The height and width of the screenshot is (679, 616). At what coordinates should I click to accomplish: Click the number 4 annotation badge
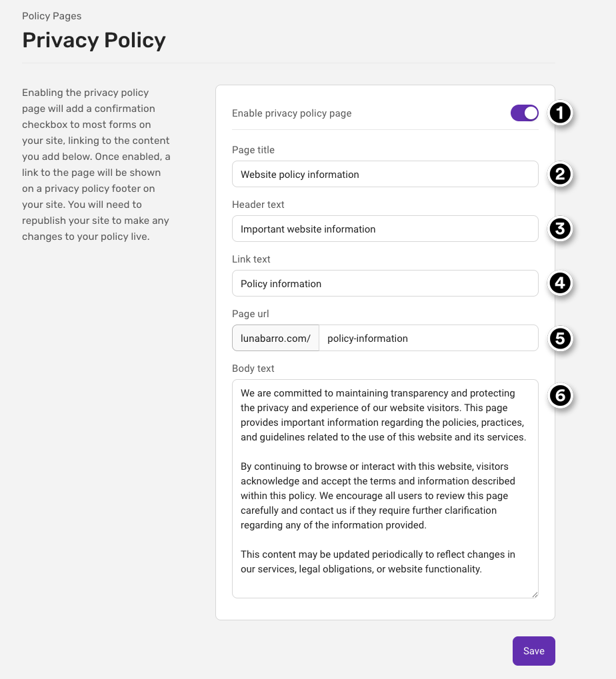coord(560,283)
